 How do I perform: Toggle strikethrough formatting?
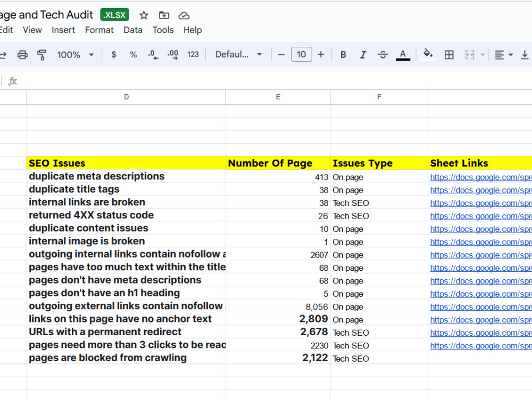click(383, 55)
